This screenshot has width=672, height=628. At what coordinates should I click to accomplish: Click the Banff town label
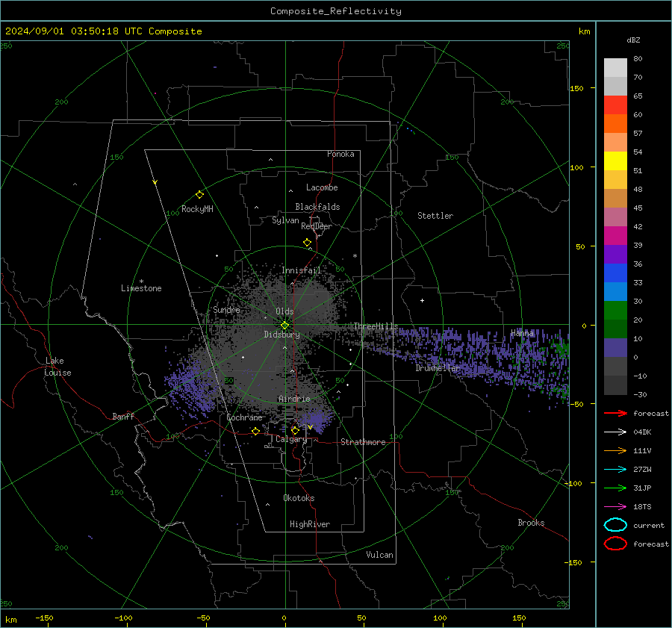[123, 416]
